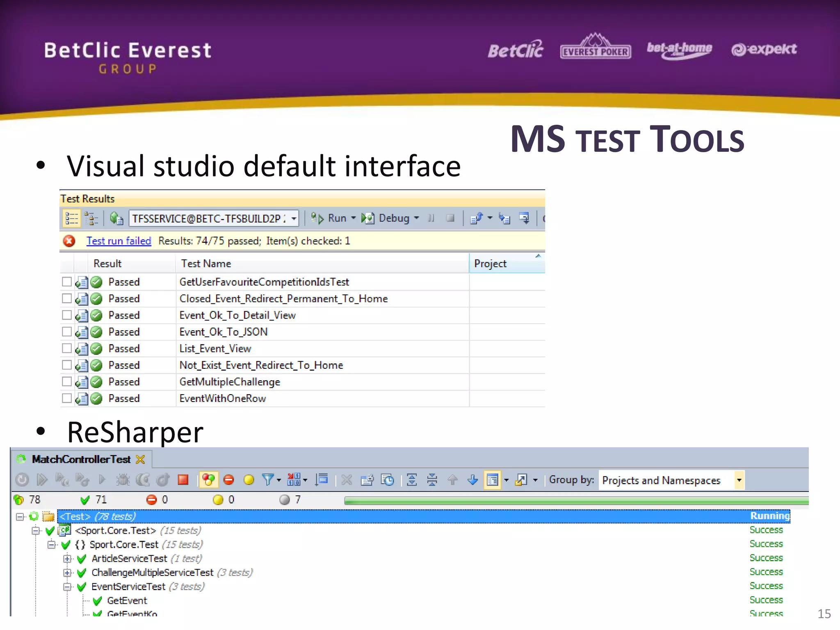Screen dimensions: 840x630
Task: Open the Group by Projects and Namespaces combo box
Action: 672,480
